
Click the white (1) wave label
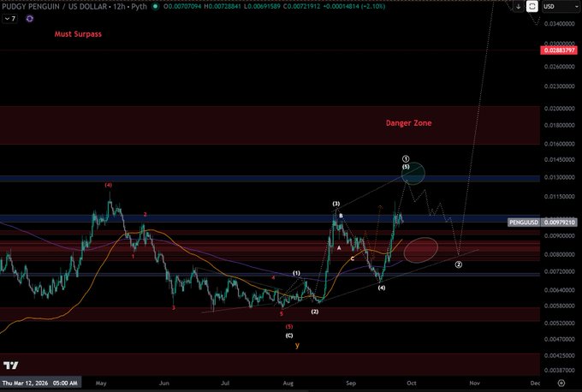(x=296, y=273)
